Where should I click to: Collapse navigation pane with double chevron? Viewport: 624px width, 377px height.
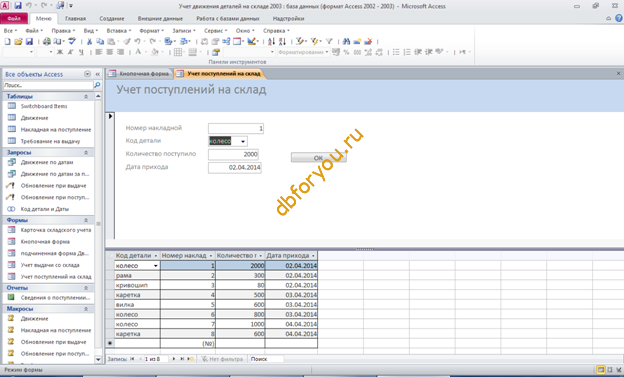[x=98, y=74]
